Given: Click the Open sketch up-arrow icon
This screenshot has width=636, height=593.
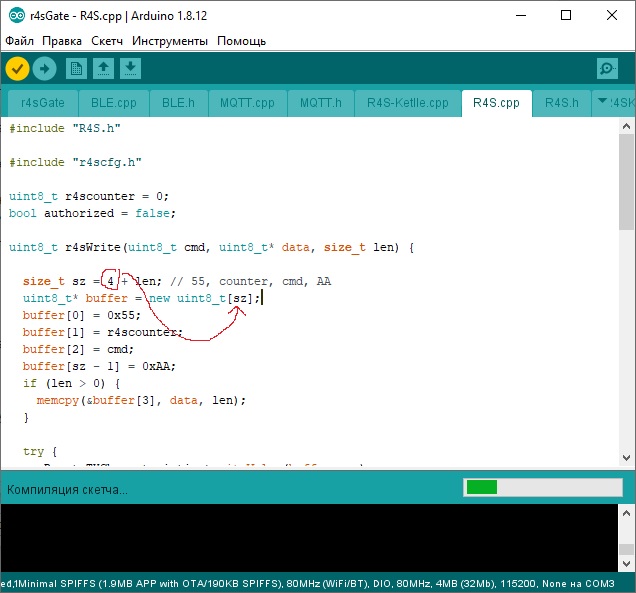Looking at the screenshot, I should (103, 68).
